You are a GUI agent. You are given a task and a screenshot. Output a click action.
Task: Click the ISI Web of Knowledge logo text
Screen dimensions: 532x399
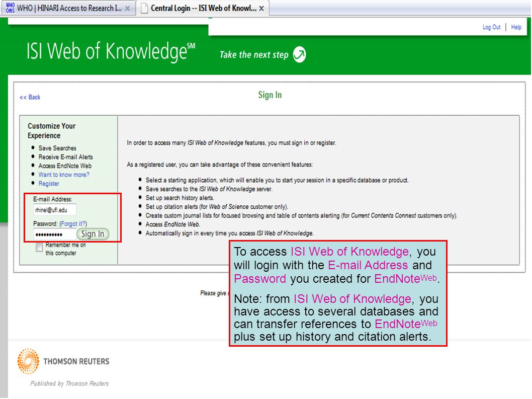click(111, 52)
